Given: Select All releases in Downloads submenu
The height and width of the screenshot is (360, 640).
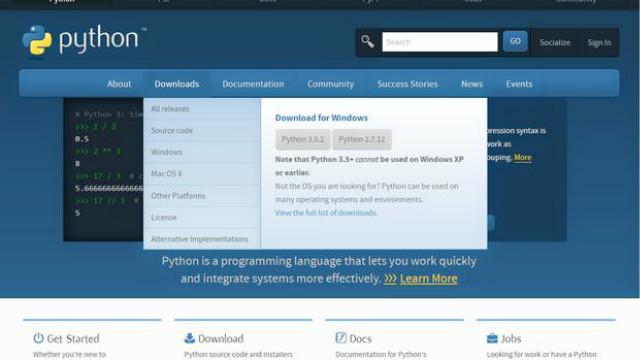Looking at the screenshot, I should click(x=202, y=109).
